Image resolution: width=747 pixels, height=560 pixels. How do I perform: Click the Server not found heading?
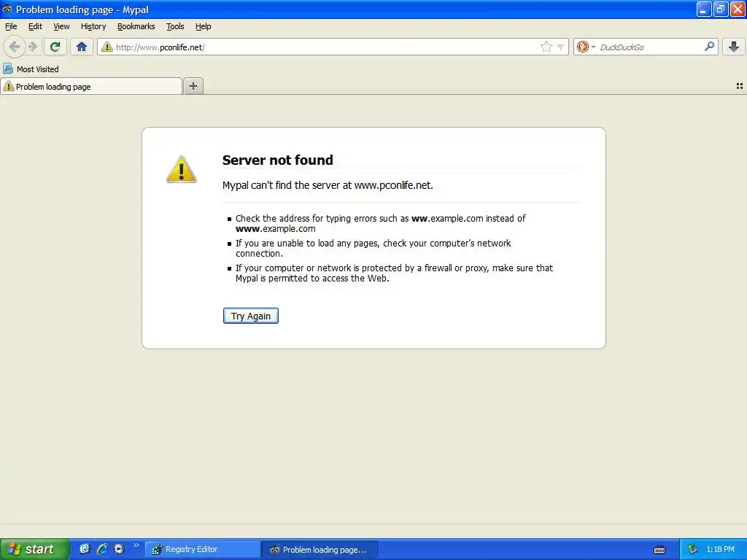click(278, 160)
